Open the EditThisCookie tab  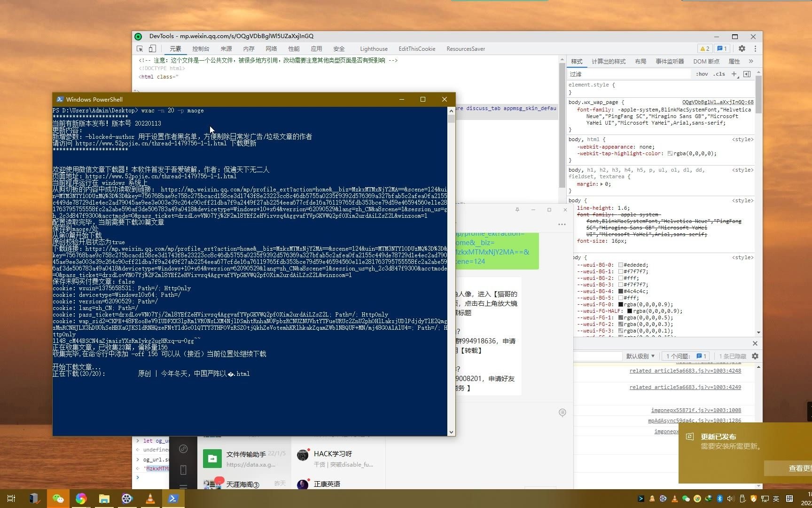click(x=417, y=48)
